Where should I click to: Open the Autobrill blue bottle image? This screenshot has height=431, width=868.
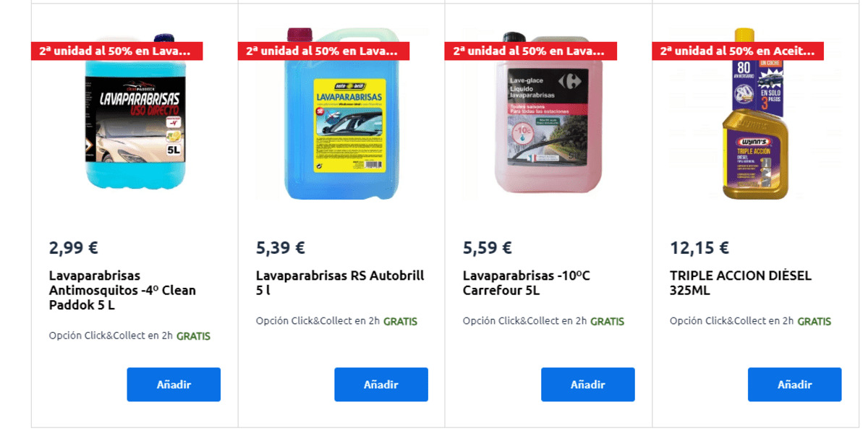342,114
